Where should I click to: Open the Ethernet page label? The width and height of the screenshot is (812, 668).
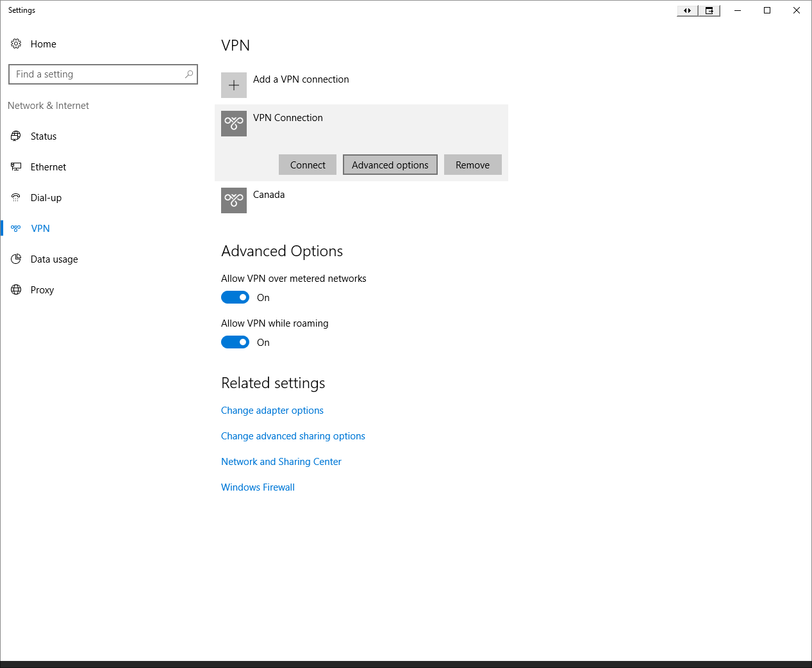pyautogui.click(x=49, y=167)
